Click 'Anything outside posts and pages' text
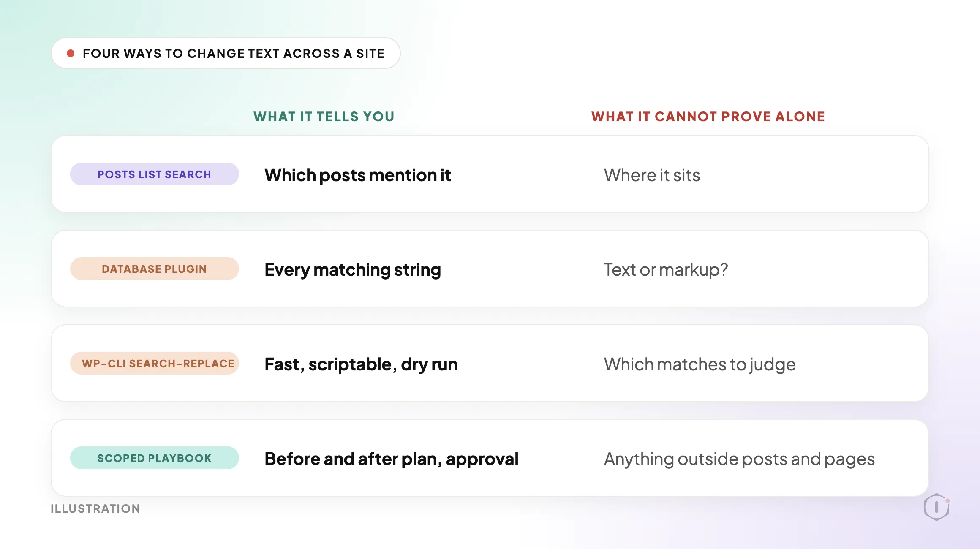 [739, 459]
